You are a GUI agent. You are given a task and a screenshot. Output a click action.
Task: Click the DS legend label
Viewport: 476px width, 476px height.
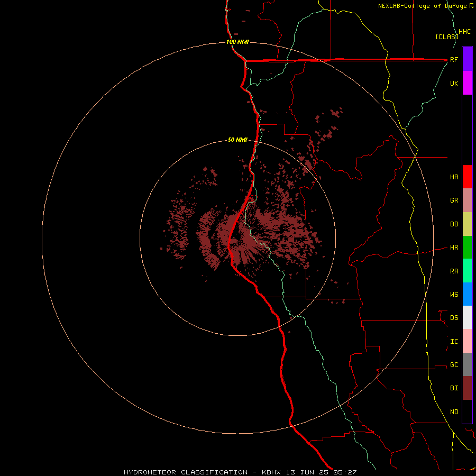coord(454,318)
